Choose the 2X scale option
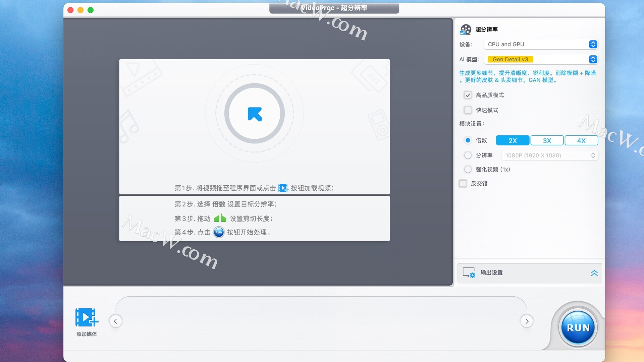The height and width of the screenshot is (362, 644). [513, 140]
